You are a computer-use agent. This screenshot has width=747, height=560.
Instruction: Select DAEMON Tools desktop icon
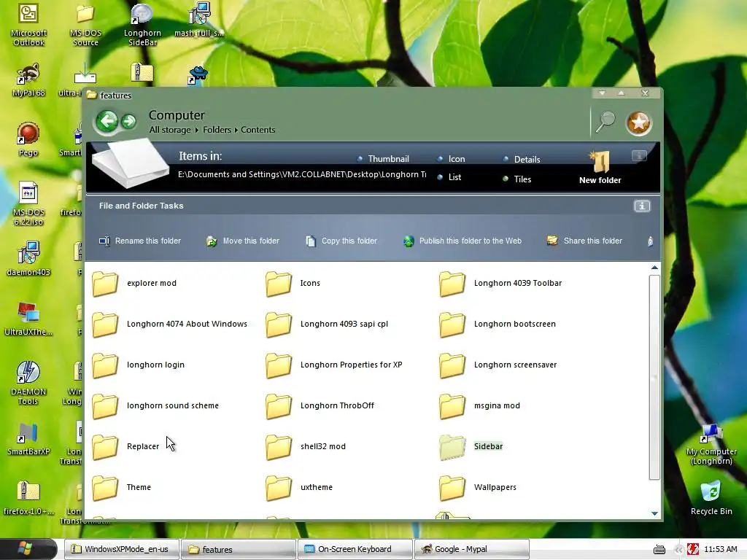(x=28, y=383)
